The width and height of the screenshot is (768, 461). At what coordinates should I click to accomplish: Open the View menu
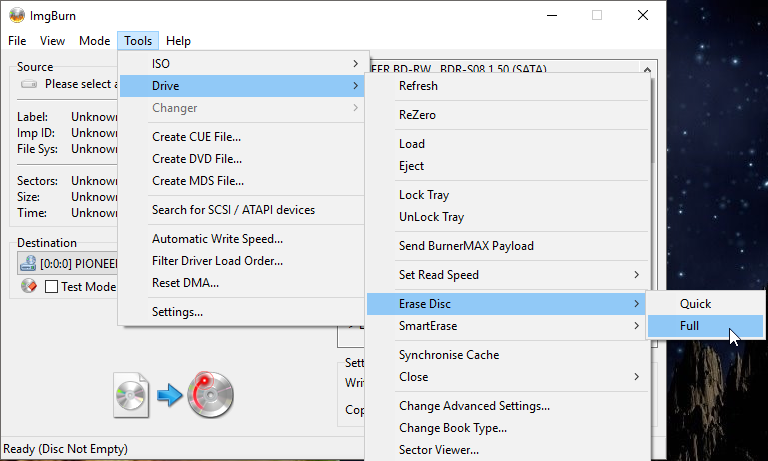[x=52, y=41]
